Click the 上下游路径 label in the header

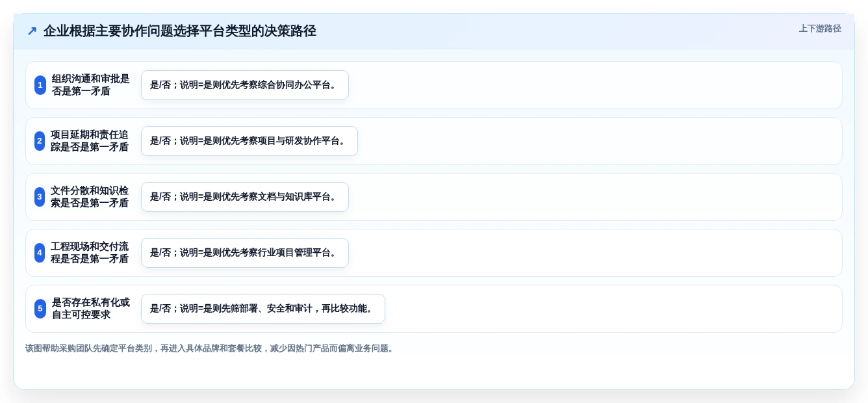820,29
